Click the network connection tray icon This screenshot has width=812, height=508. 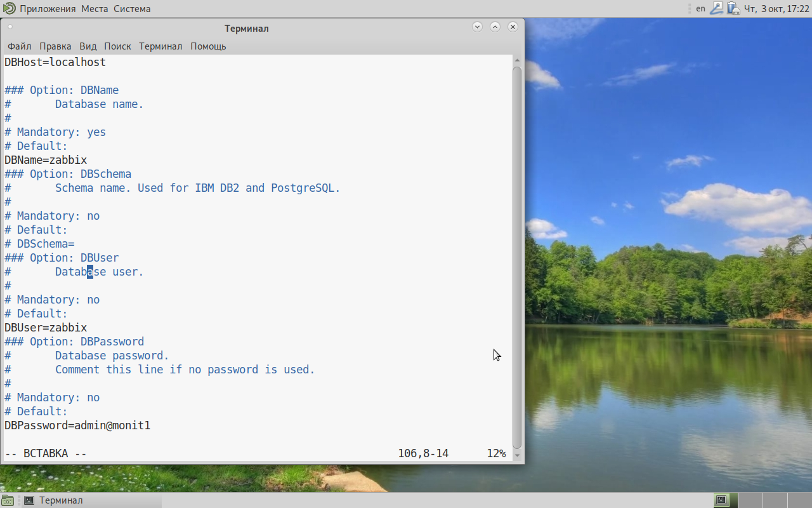(x=717, y=8)
